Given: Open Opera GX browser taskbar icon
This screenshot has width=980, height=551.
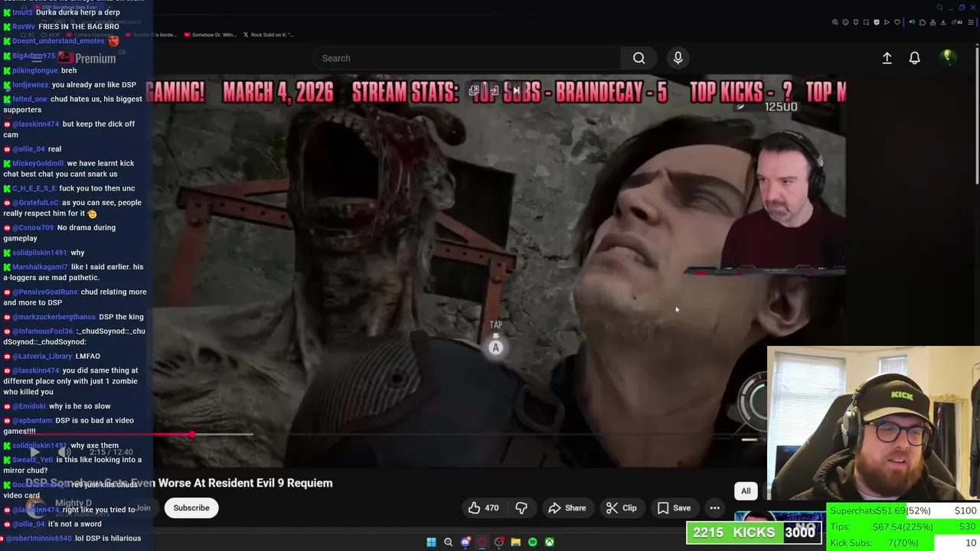Looking at the screenshot, I should pos(482,542).
